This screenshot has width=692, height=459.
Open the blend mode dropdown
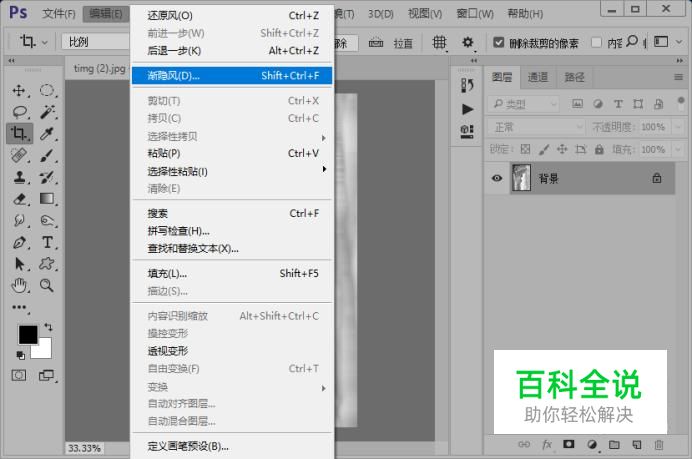point(536,127)
